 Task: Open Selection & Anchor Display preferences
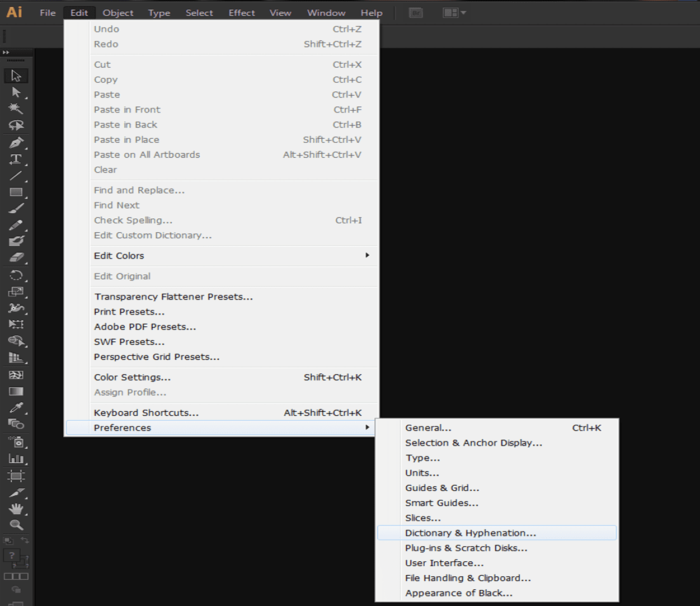(497, 443)
